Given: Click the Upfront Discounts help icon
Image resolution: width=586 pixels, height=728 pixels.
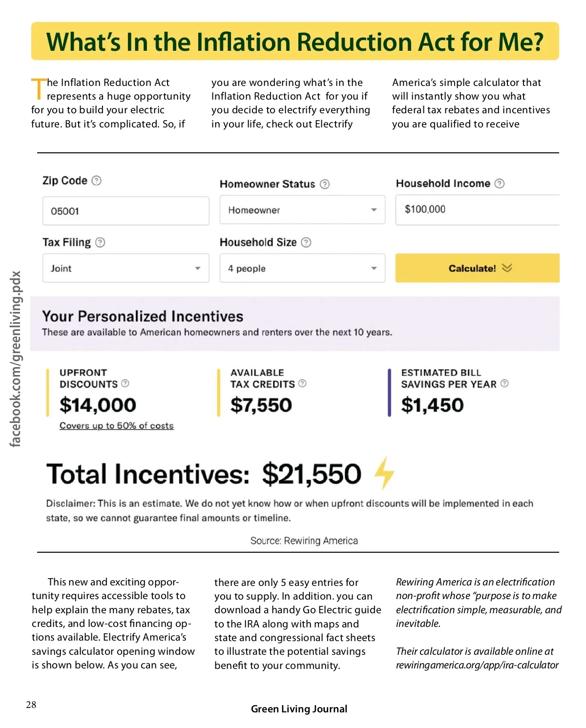Looking at the screenshot, I should (125, 383).
